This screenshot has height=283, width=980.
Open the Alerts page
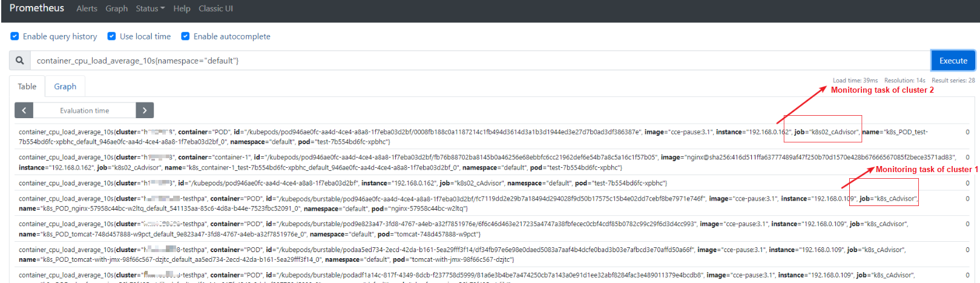[87, 8]
